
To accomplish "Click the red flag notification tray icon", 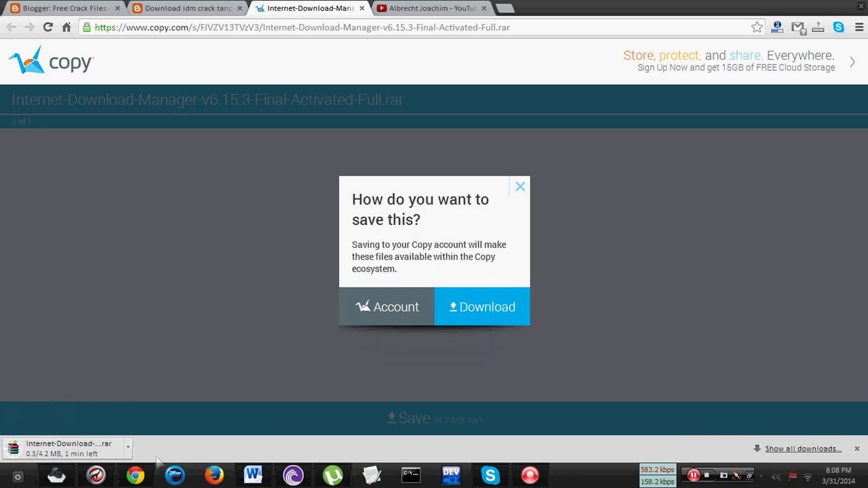I will point(792,476).
